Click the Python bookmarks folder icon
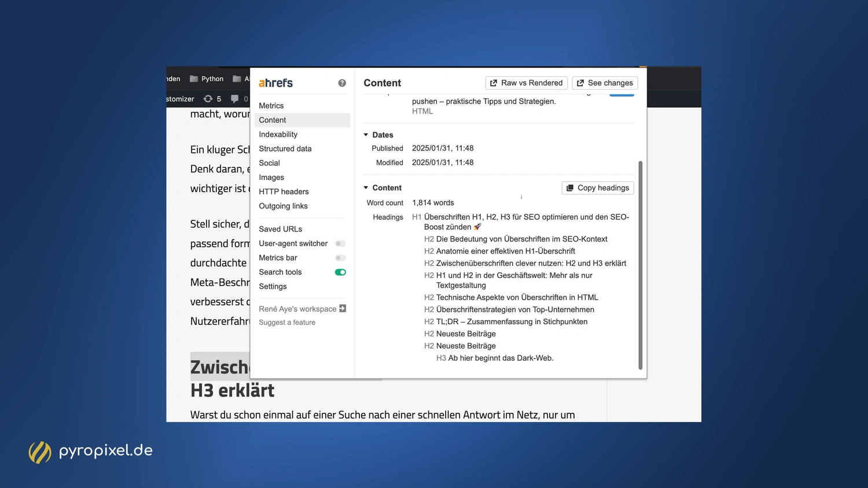 click(194, 79)
